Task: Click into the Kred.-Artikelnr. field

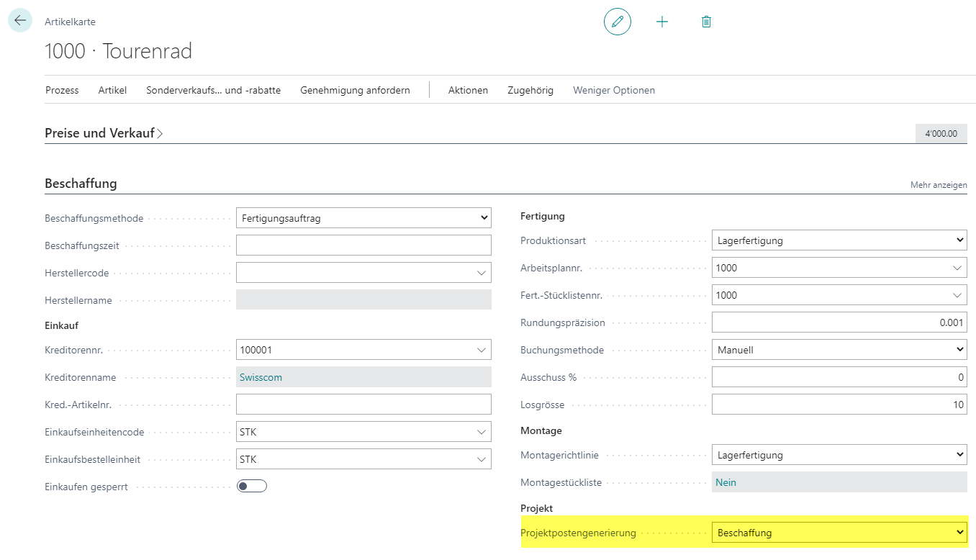Action: (x=363, y=405)
